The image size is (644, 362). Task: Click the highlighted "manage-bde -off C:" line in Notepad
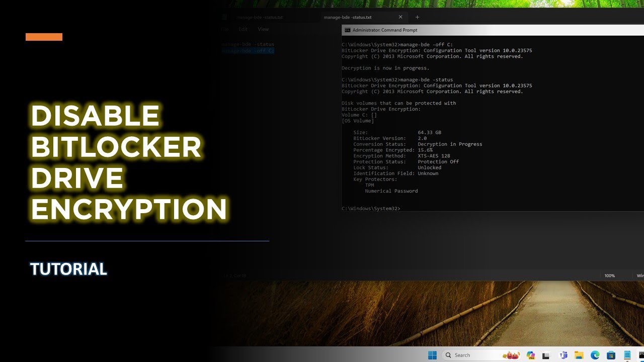pos(248,50)
